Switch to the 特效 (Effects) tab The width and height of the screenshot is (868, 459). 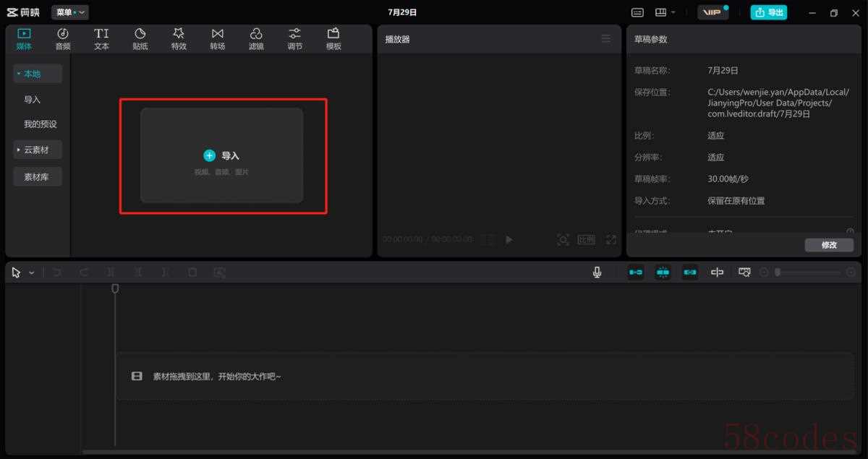click(x=179, y=39)
